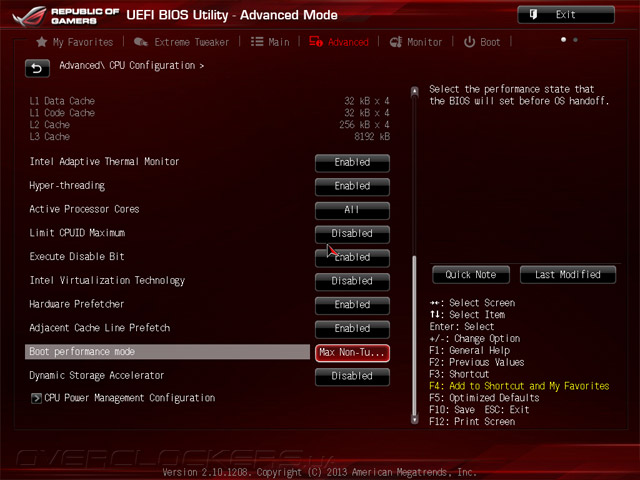Click the scrollbar's up arrow
Image resolution: width=640 pixels, height=480 pixels.
pos(415,91)
